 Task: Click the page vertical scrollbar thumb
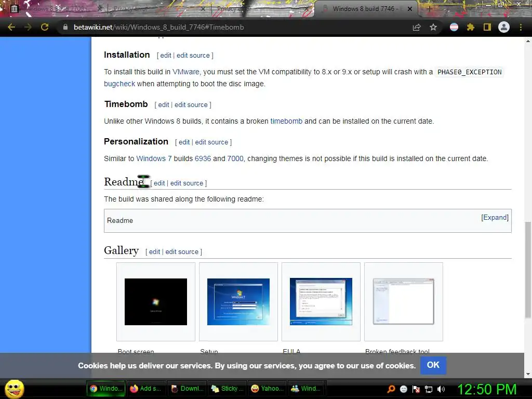528,270
